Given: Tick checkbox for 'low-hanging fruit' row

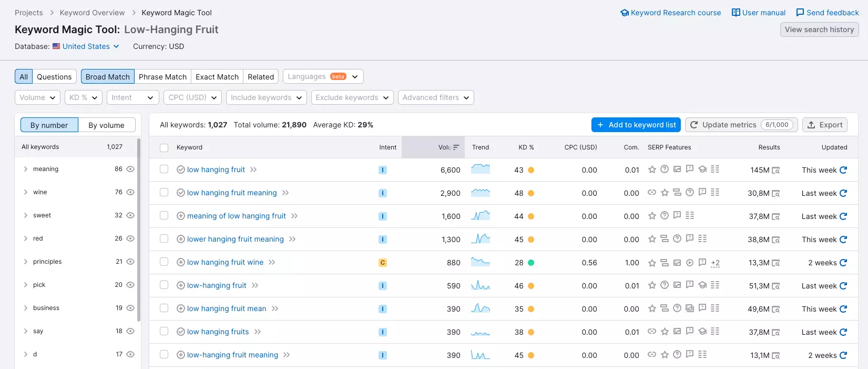Looking at the screenshot, I should (164, 285).
